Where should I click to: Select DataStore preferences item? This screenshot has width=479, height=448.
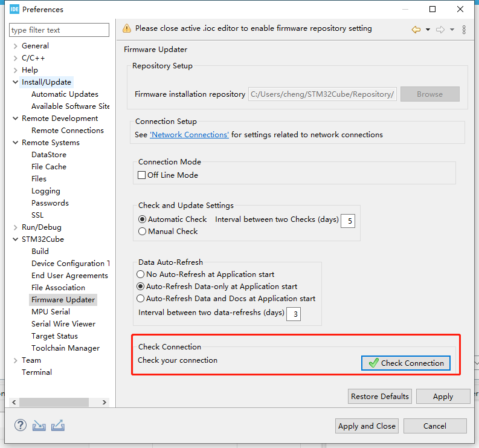[x=49, y=155]
